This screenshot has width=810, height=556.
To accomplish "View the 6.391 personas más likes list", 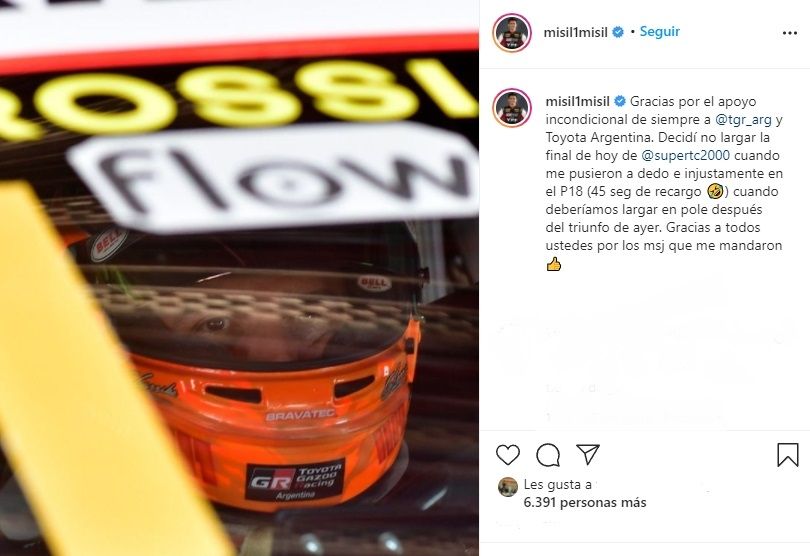I will tap(585, 502).
